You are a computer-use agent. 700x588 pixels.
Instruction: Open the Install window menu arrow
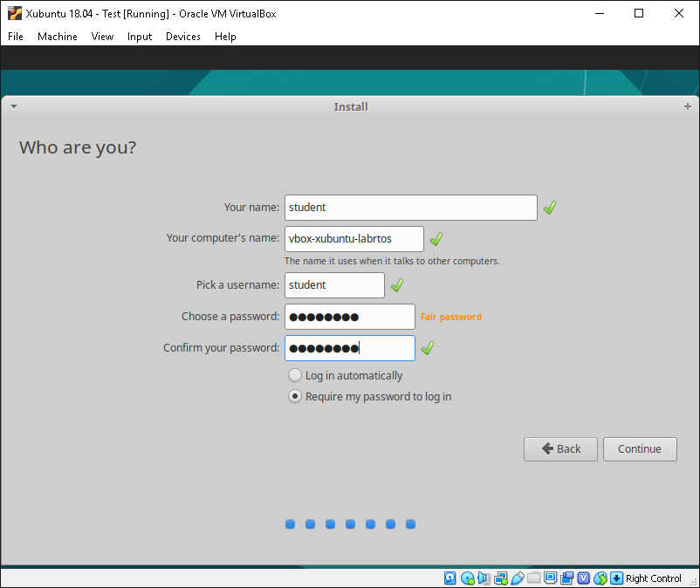click(x=14, y=106)
